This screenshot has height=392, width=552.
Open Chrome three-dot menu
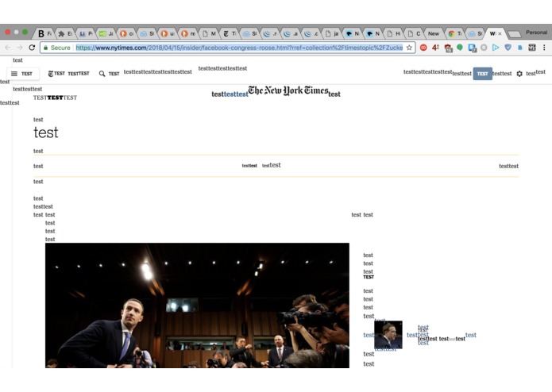[544, 48]
